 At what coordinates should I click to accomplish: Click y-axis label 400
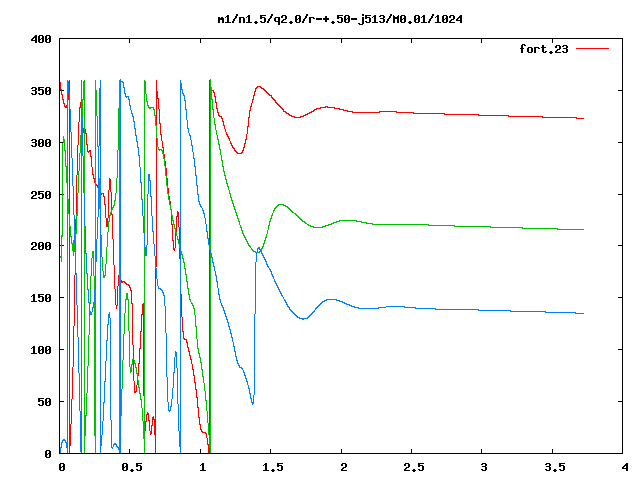(x=41, y=40)
